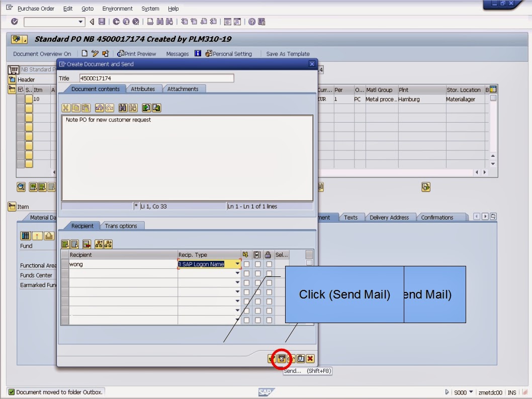The width and height of the screenshot is (532, 399).
Task: Click the Save as local file icon in editor
Action: (156, 108)
